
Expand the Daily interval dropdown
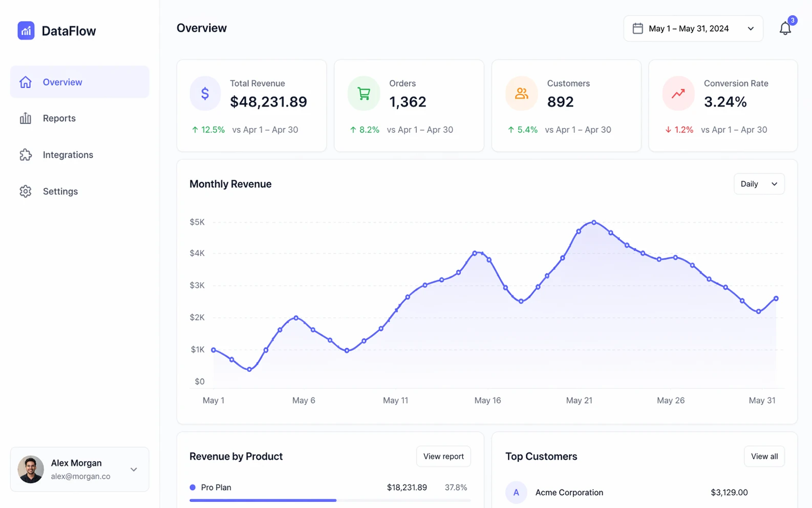tap(758, 184)
